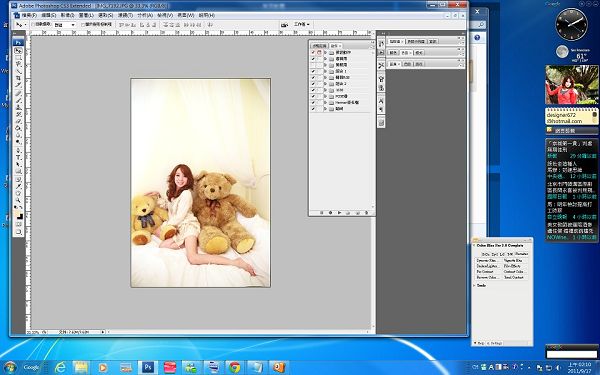Switch to the 樣式 styles tab

pyautogui.click(x=419, y=53)
